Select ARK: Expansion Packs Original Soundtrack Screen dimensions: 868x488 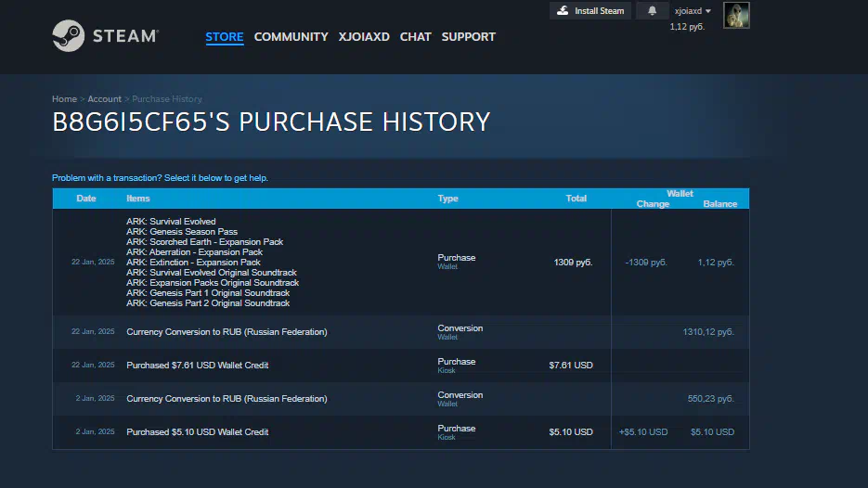tap(213, 283)
